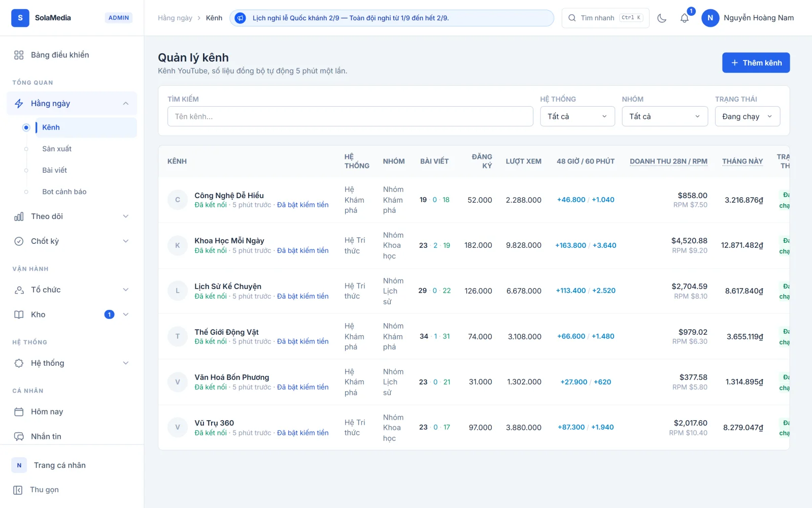The image size is (812, 508).
Task: Collapse the Hằng ngày menu section
Action: pos(126,104)
